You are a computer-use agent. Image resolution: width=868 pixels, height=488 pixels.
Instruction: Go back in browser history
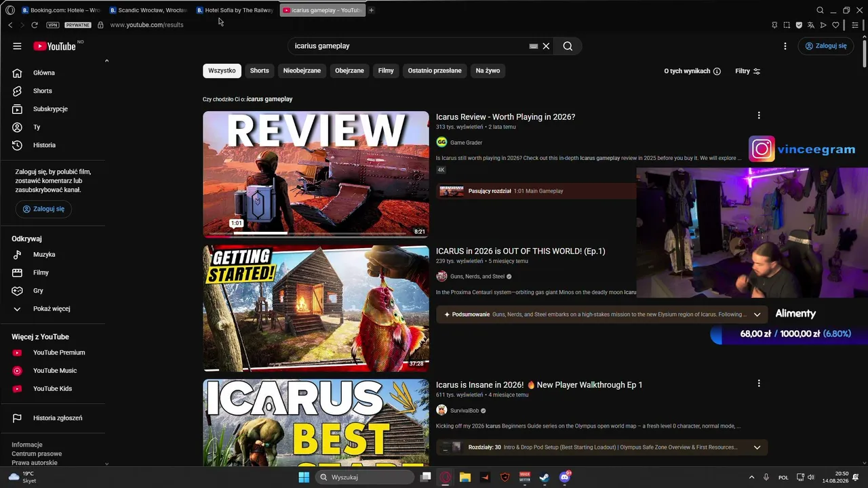(x=10, y=25)
